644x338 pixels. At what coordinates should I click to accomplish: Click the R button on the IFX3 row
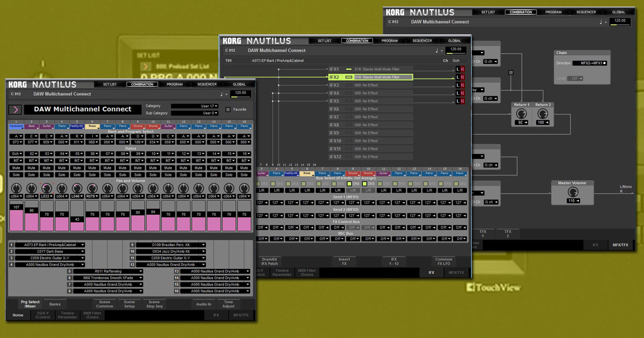coord(463,85)
